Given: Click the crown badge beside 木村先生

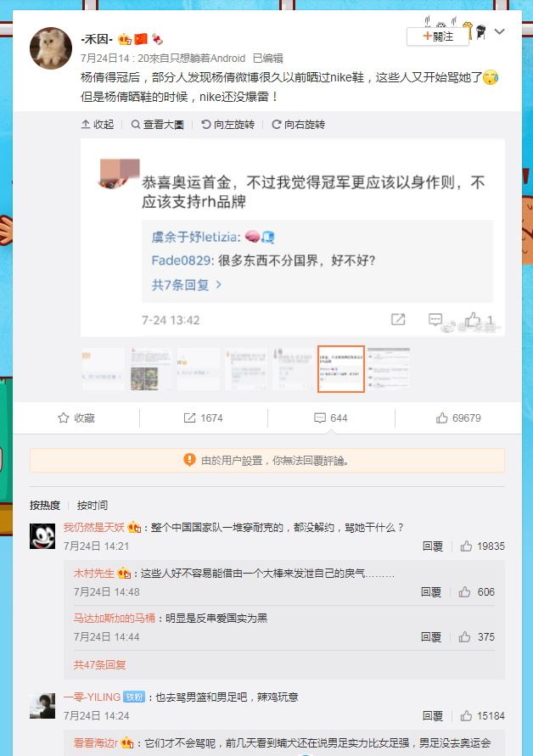Looking at the screenshot, I should point(124,574).
